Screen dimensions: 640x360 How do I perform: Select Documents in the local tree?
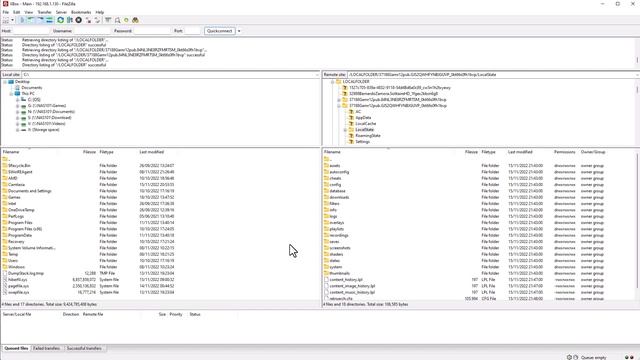pyautogui.click(x=31, y=88)
